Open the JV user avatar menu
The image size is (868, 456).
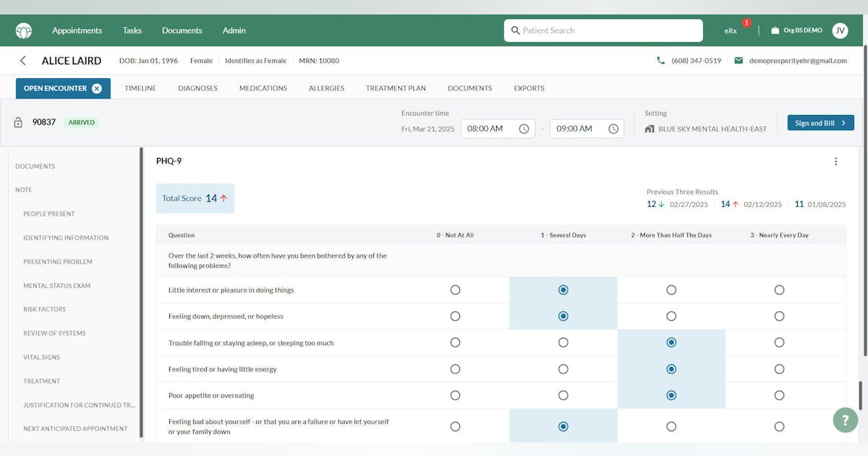pyautogui.click(x=840, y=30)
